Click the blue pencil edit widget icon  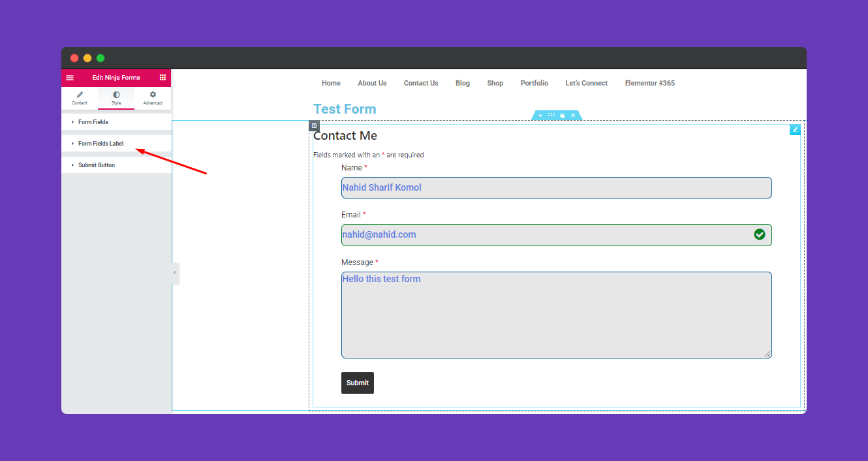[795, 129]
